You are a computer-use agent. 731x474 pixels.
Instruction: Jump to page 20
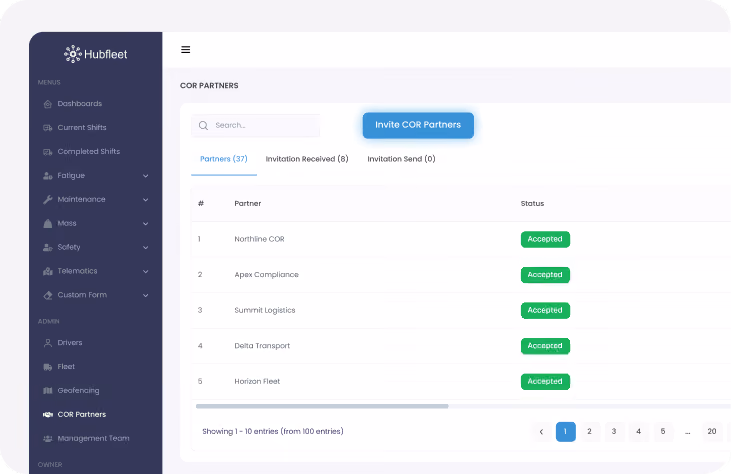coord(712,432)
